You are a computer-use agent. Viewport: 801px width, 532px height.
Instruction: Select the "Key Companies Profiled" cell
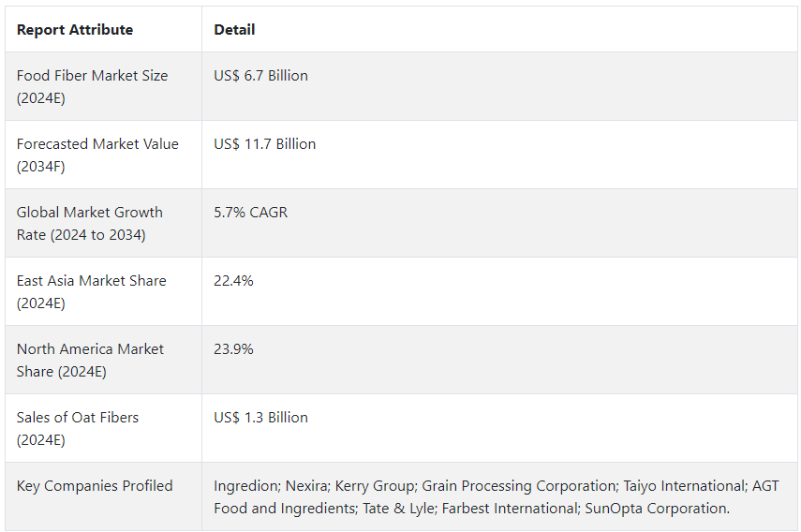tap(95, 486)
